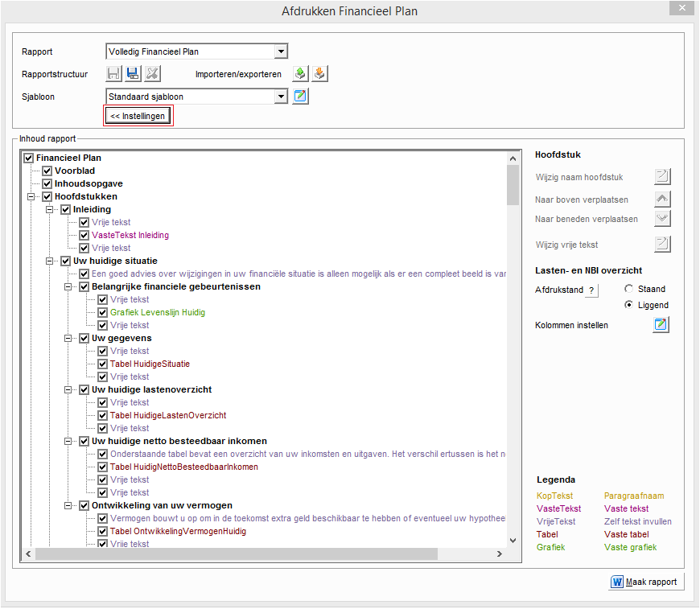Select the Inleiding chapter in tree
Screen dimensions: 700x609
click(x=92, y=209)
